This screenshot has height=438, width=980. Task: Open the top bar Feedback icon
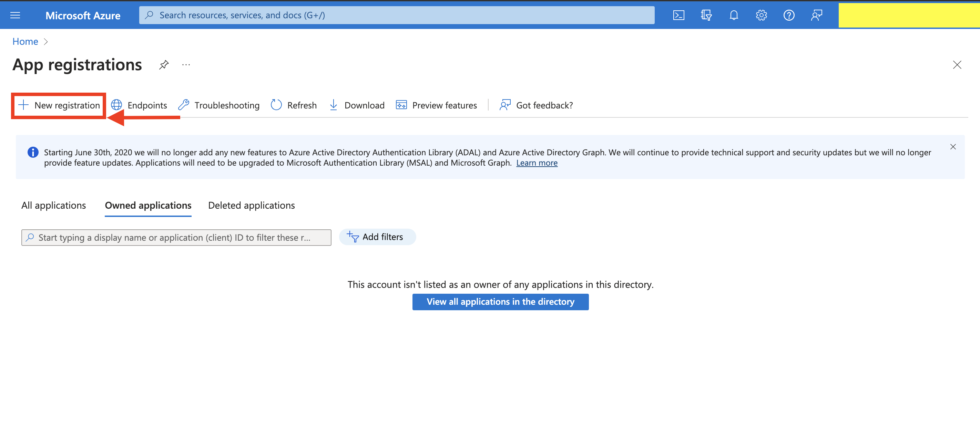(816, 15)
